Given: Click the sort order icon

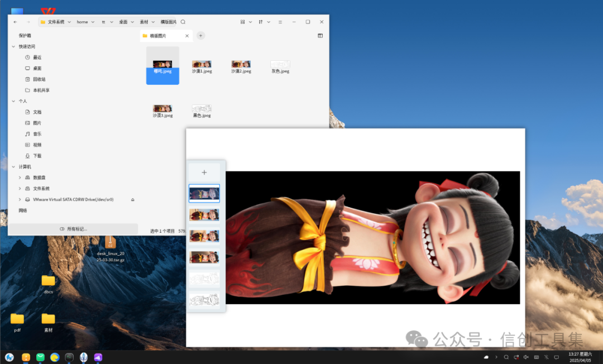Looking at the screenshot, I should point(261,22).
